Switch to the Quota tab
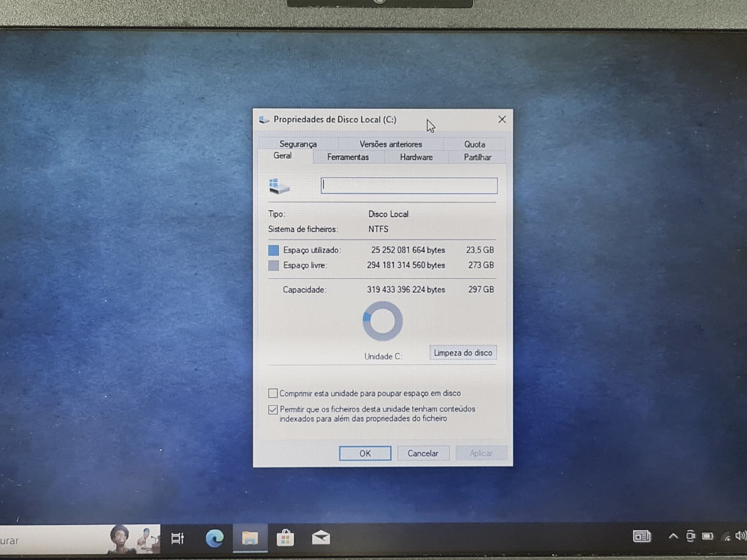The height and width of the screenshot is (560, 747). [x=474, y=144]
